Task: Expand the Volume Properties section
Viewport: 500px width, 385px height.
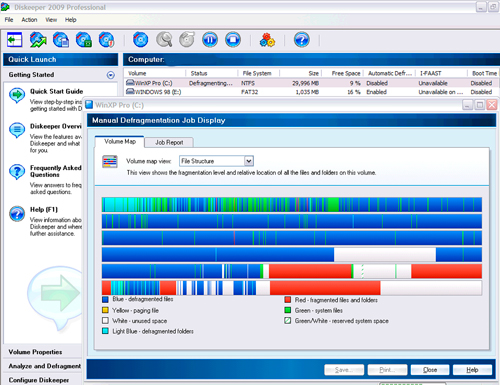Action: click(35, 352)
